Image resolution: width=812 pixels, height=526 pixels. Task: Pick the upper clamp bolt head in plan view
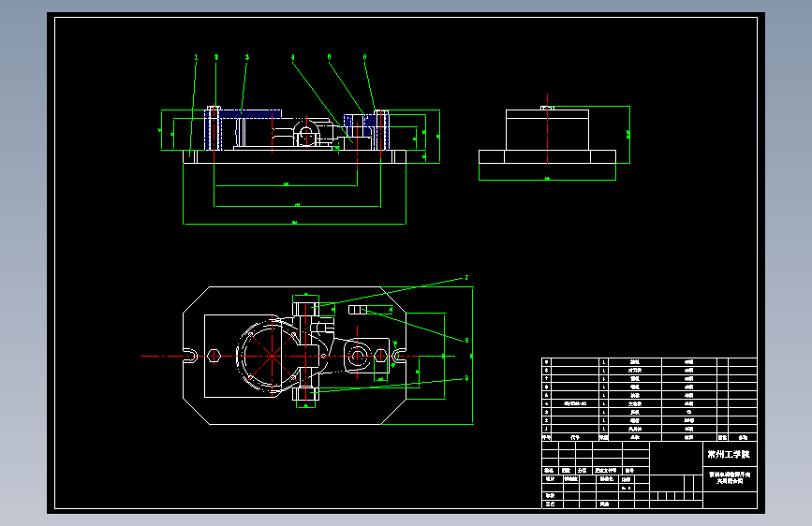pos(305,309)
